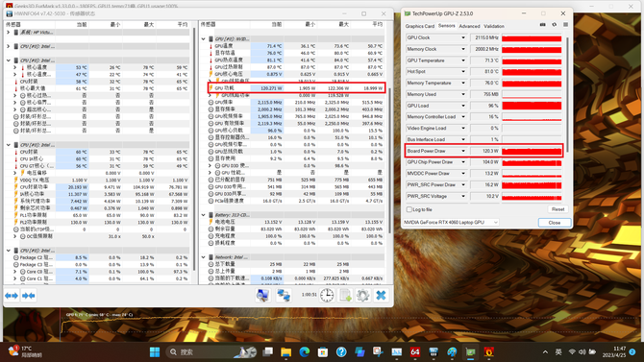This screenshot has height=362, width=644.
Task: Open Memory Clock sensor dropdown arrow
Action: click(463, 49)
